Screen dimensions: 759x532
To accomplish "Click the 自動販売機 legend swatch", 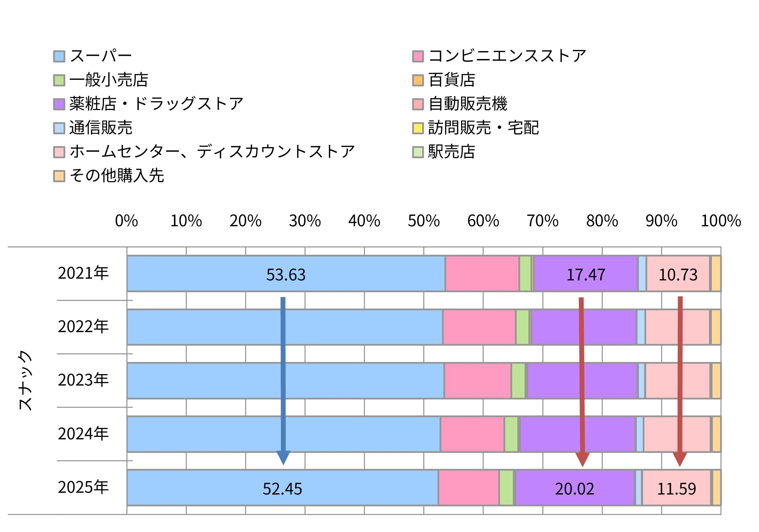I will 418,104.
